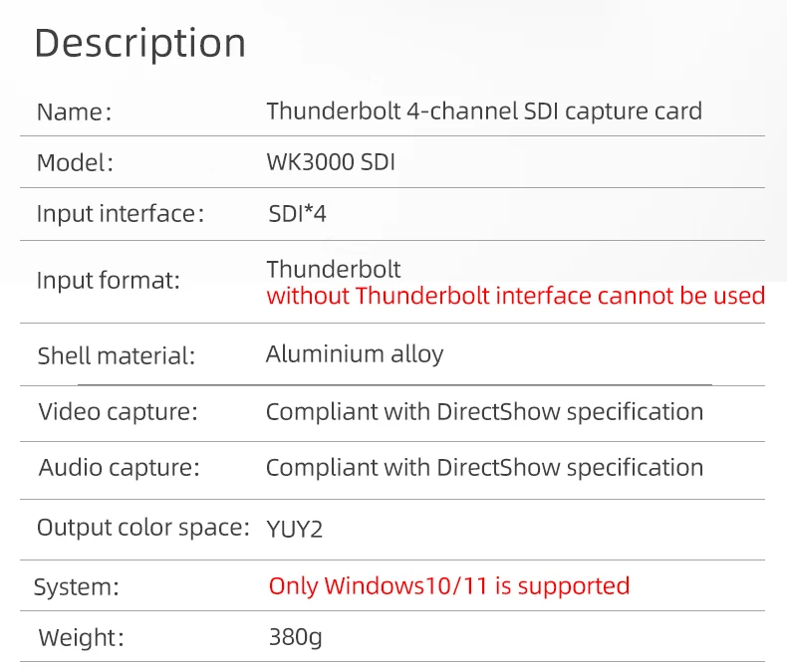Select the YUY2 value
Image resolution: width=787 pixels, height=672 pixels.
(x=295, y=529)
